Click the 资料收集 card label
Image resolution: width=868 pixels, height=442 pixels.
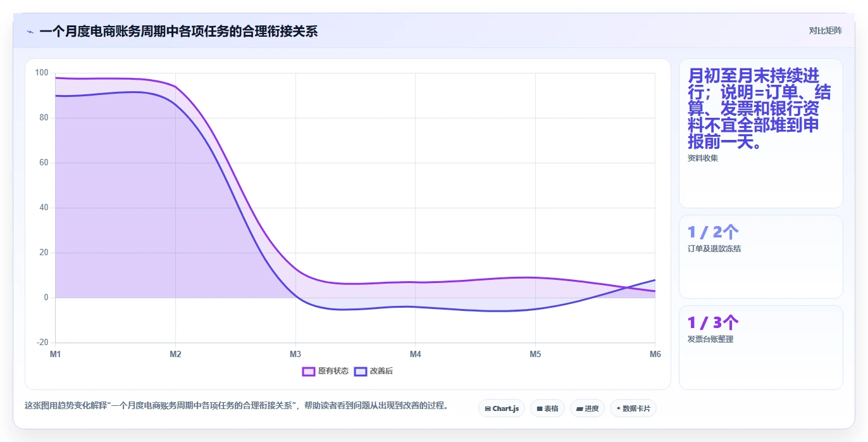pos(703,158)
